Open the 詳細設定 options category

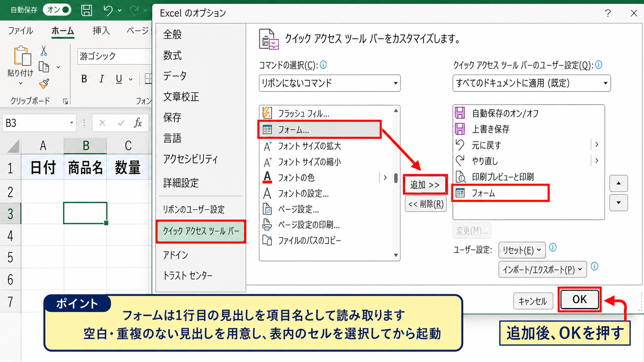click(181, 183)
